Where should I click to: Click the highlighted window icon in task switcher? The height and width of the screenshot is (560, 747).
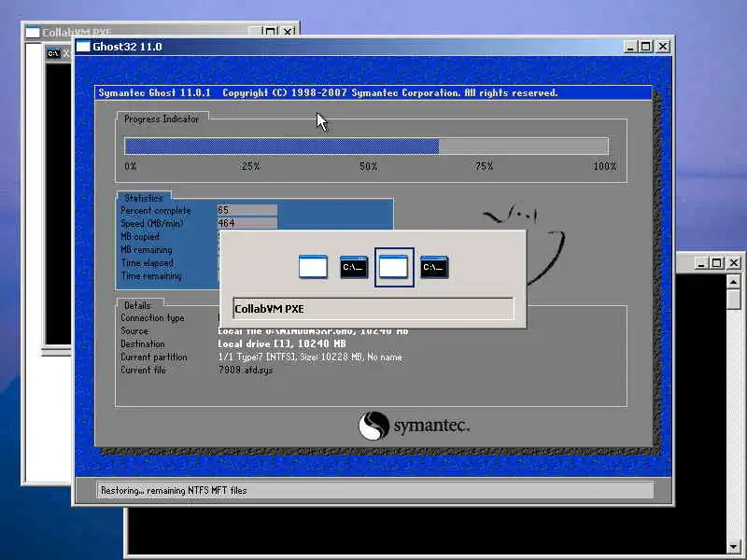[393, 267]
